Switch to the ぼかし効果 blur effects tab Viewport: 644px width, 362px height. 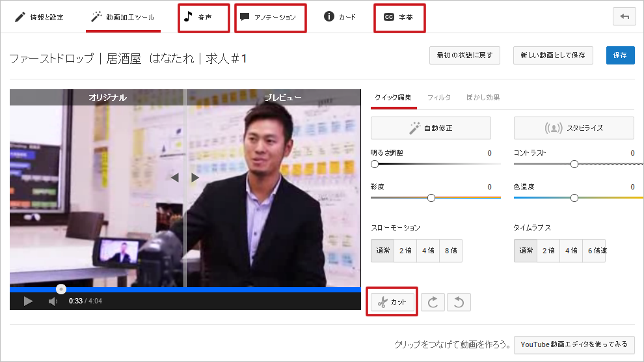[483, 98]
